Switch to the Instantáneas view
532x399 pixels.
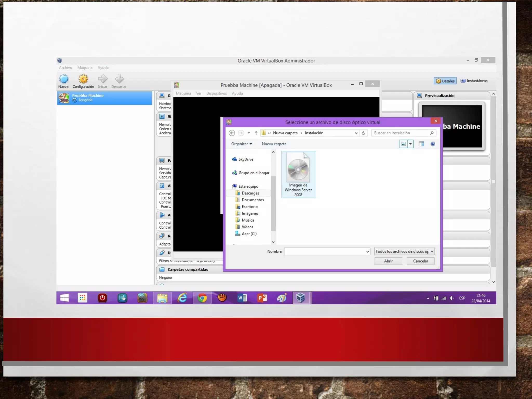(474, 81)
